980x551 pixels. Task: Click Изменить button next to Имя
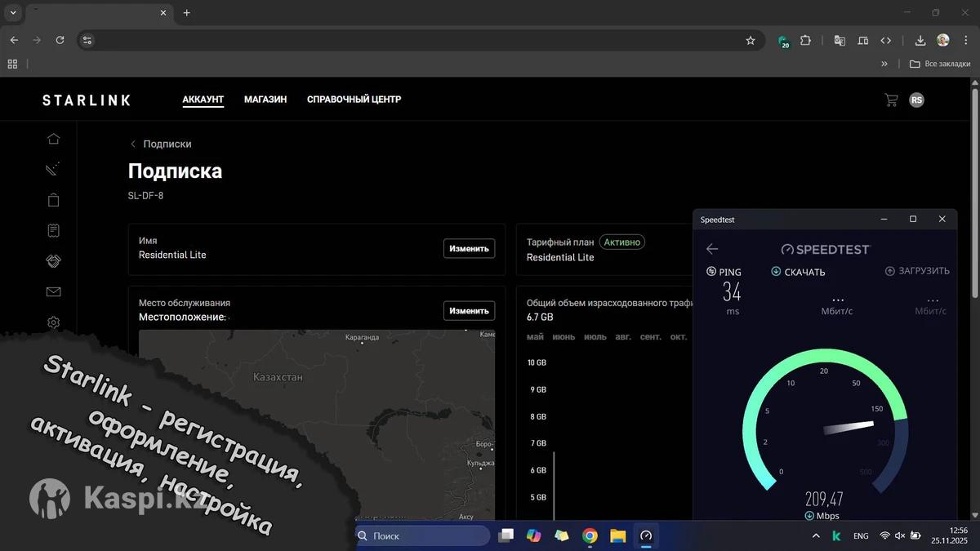click(469, 248)
